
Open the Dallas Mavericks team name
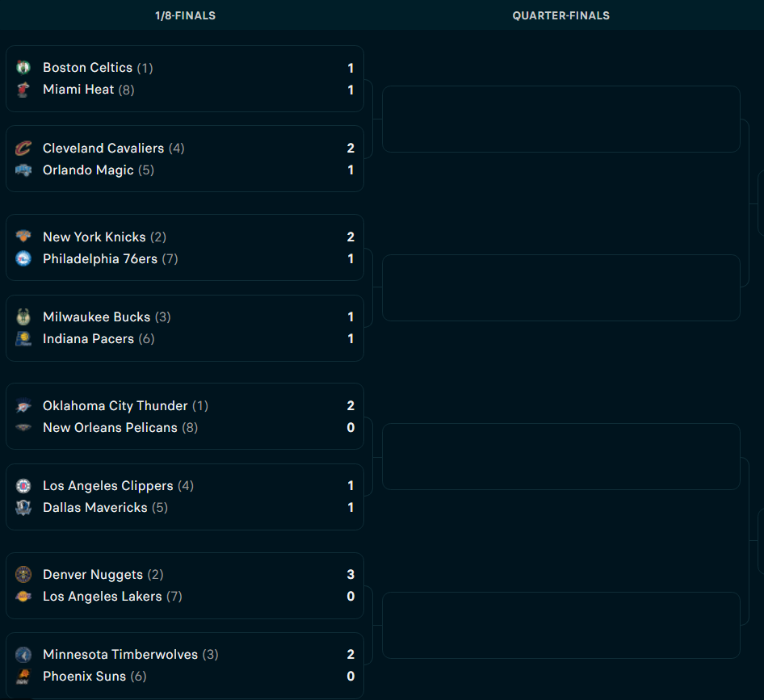tap(95, 508)
